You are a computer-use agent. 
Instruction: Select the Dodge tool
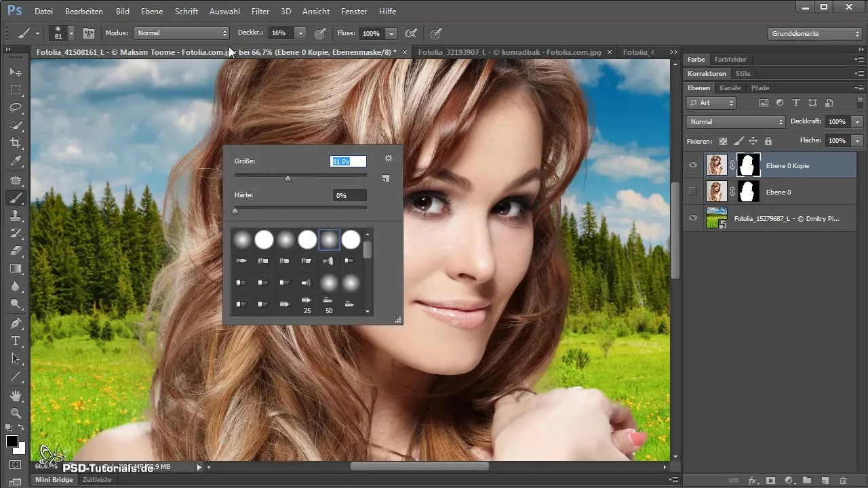point(16,304)
